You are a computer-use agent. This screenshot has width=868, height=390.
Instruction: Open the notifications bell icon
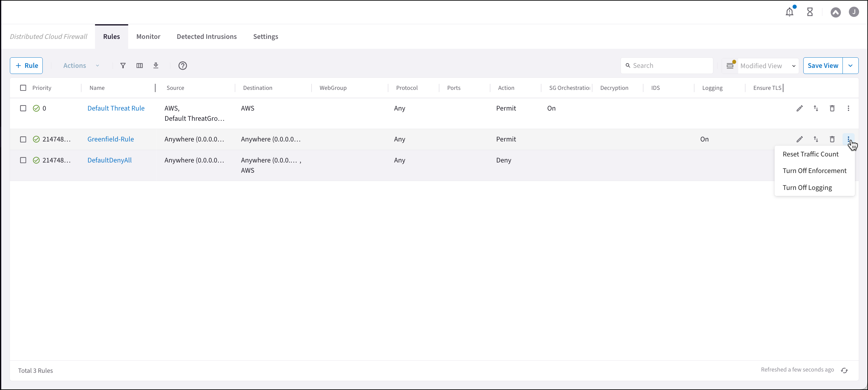pos(790,12)
